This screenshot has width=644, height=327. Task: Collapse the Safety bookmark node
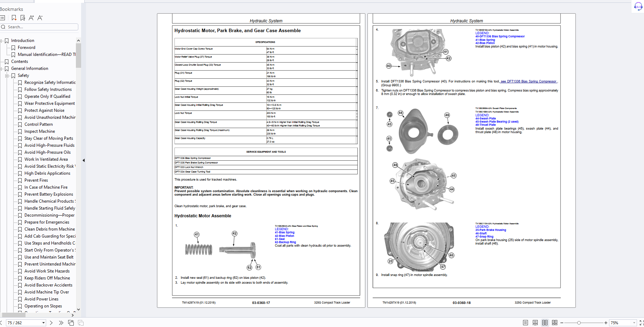coord(7,75)
